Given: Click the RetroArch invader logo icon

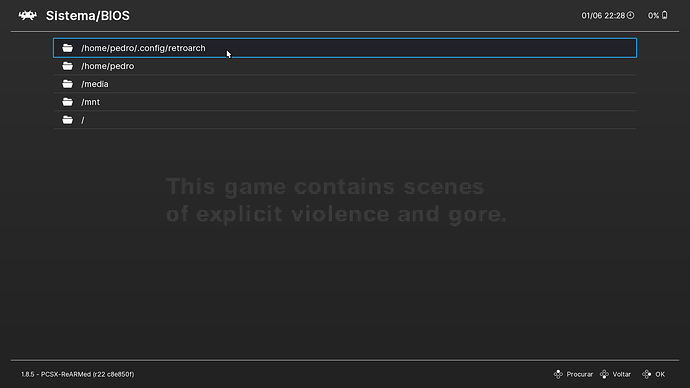Looking at the screenshot, I should [28, 16].
